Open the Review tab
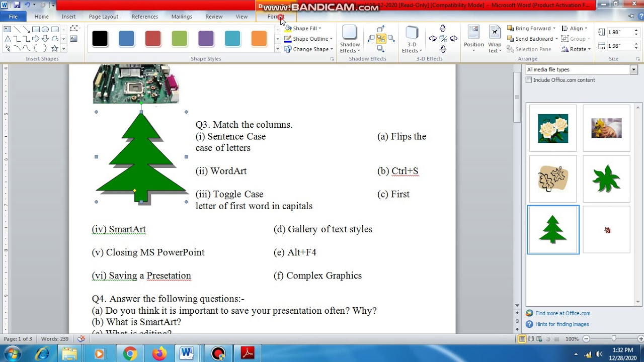Viewport: 644px width, 362px height. click(x=214, y=17)
